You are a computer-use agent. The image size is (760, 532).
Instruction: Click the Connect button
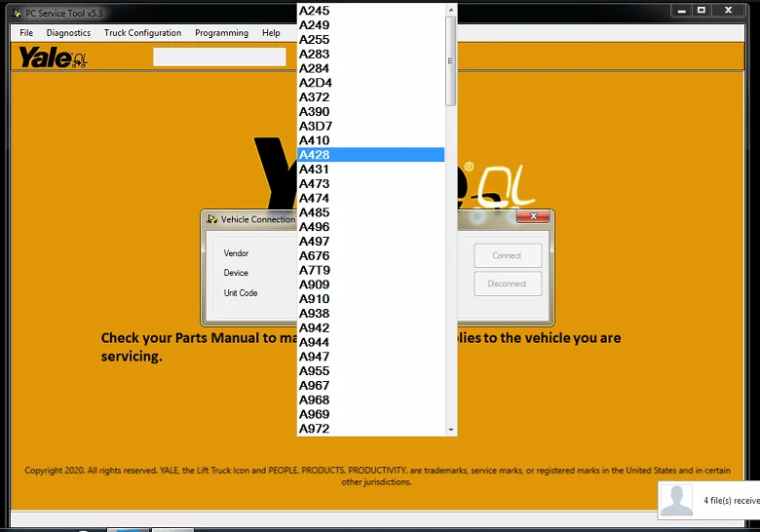508,255
